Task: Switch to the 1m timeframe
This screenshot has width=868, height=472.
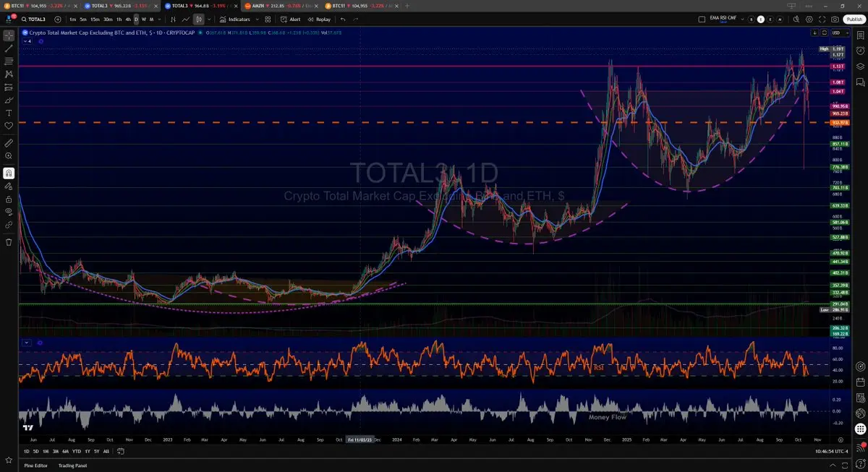Action: point(73,20)
